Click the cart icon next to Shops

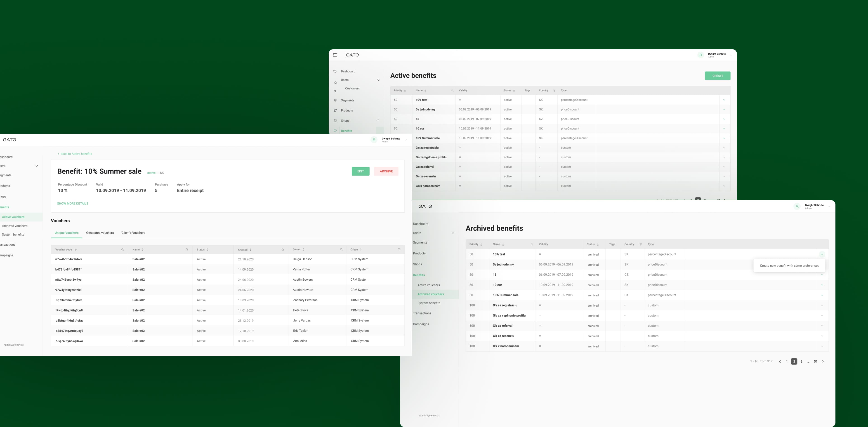point(335,121)
